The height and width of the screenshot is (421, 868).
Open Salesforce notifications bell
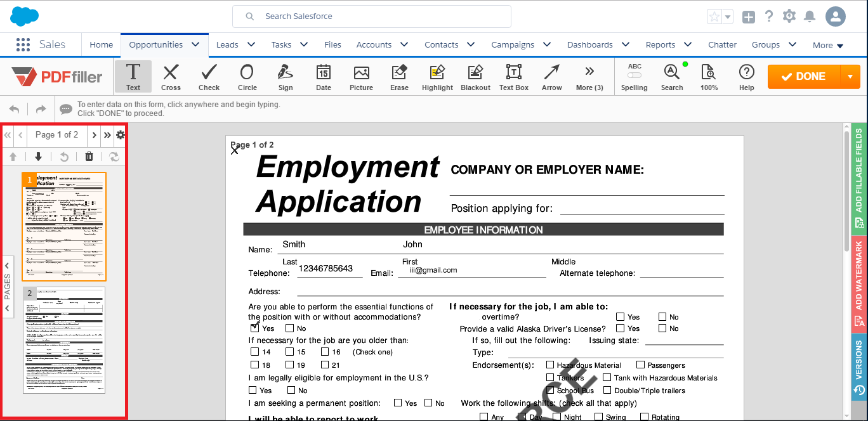(x=810, y=16)
